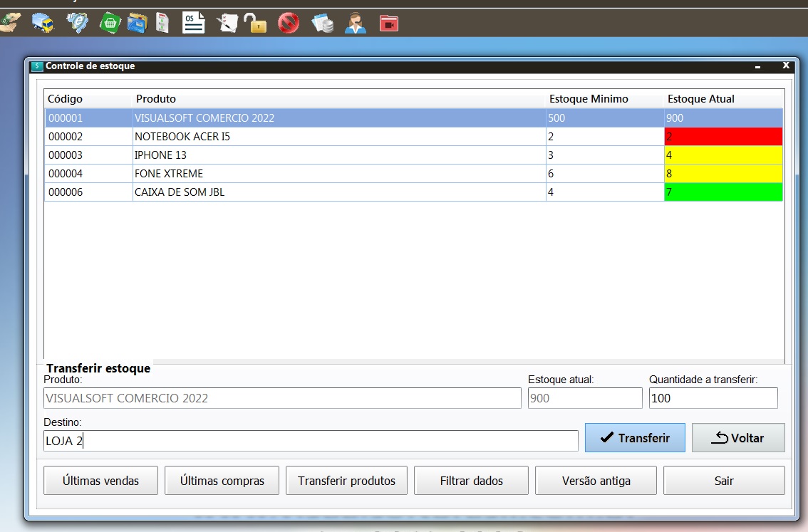This screenshot has width=808, height=532.
Task: Open the NF-e electronic invoice icon
Action: tap(77, 24)
